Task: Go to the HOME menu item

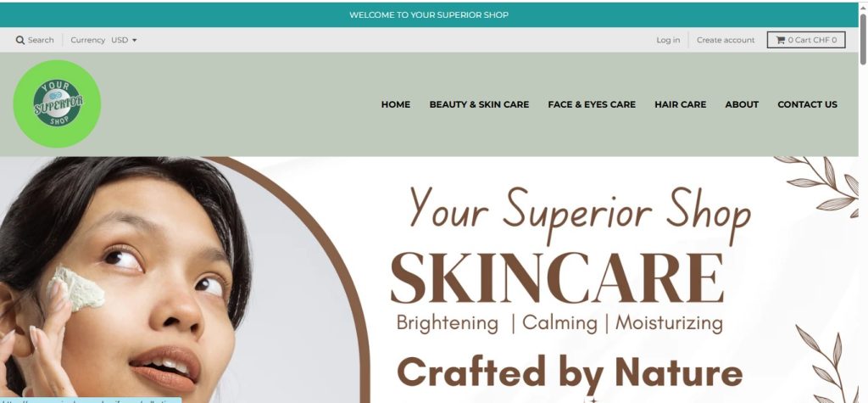Action: [395, 104]
